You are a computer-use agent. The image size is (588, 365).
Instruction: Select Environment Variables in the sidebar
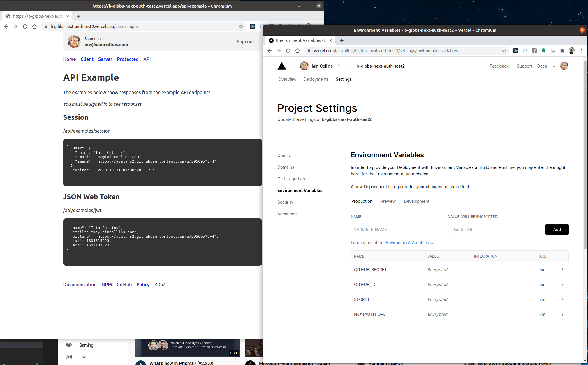300,191
